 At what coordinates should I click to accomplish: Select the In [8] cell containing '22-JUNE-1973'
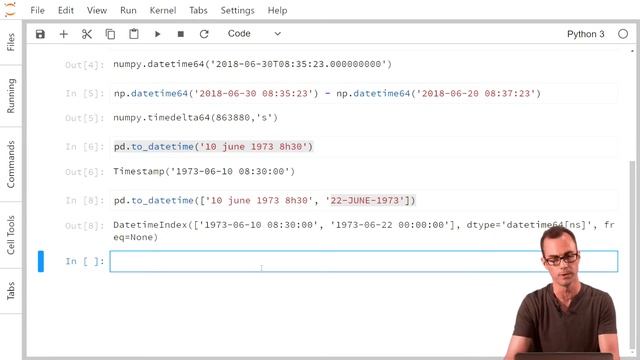pyautogui.click(x=364, y=200)
